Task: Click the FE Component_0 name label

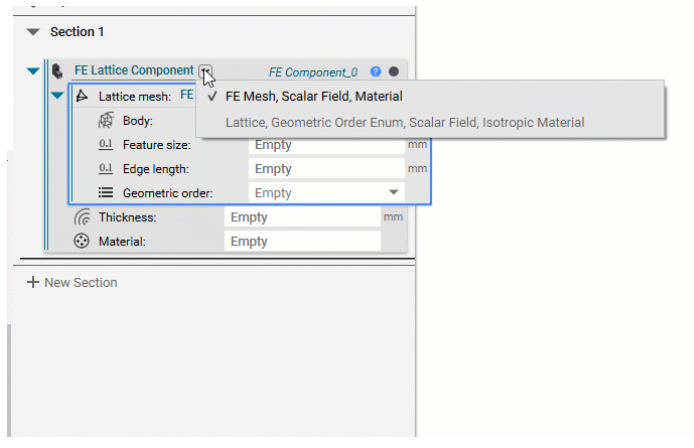Action: point(313,72)
